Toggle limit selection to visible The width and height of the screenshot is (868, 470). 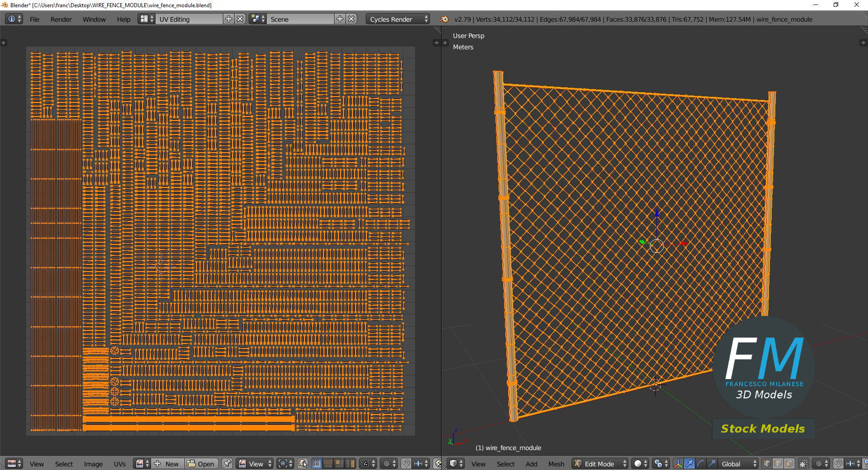coord(803,464)
